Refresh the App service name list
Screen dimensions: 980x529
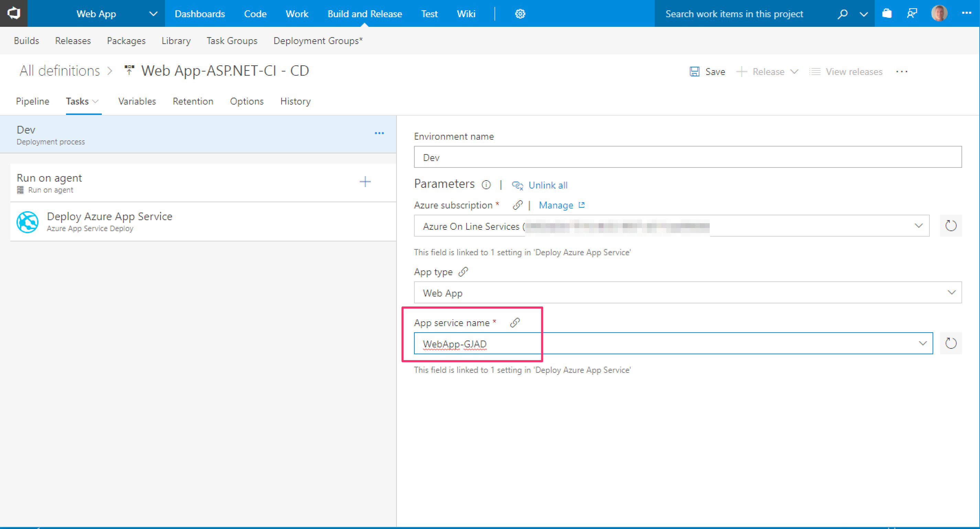tap(950, 343)
